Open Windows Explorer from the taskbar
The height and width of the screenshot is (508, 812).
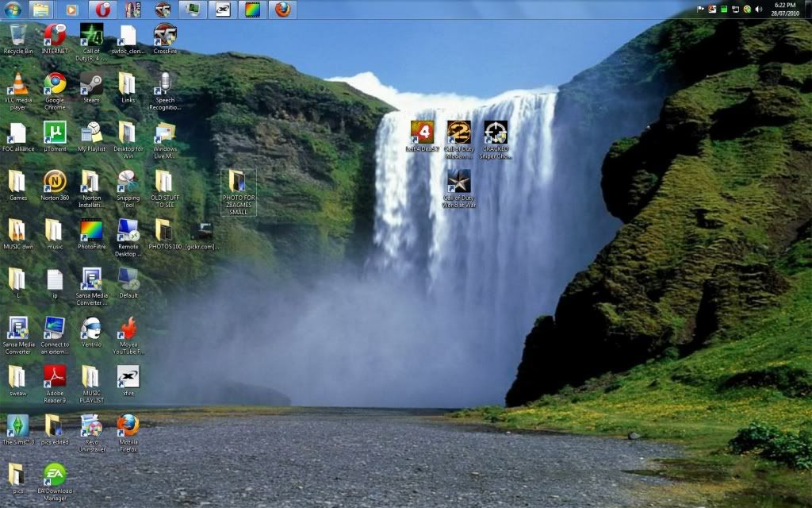40,10
